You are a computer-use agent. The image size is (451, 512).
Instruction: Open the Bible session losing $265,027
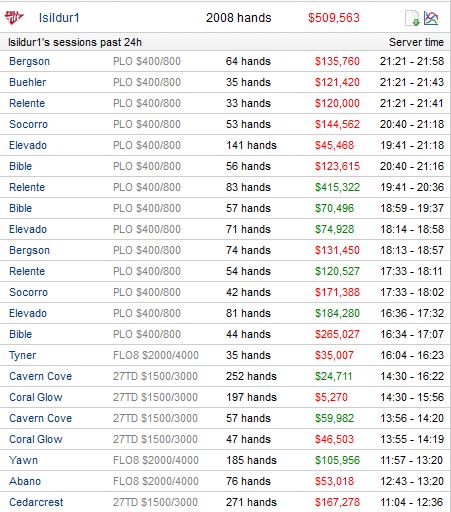tap(21, 334)
